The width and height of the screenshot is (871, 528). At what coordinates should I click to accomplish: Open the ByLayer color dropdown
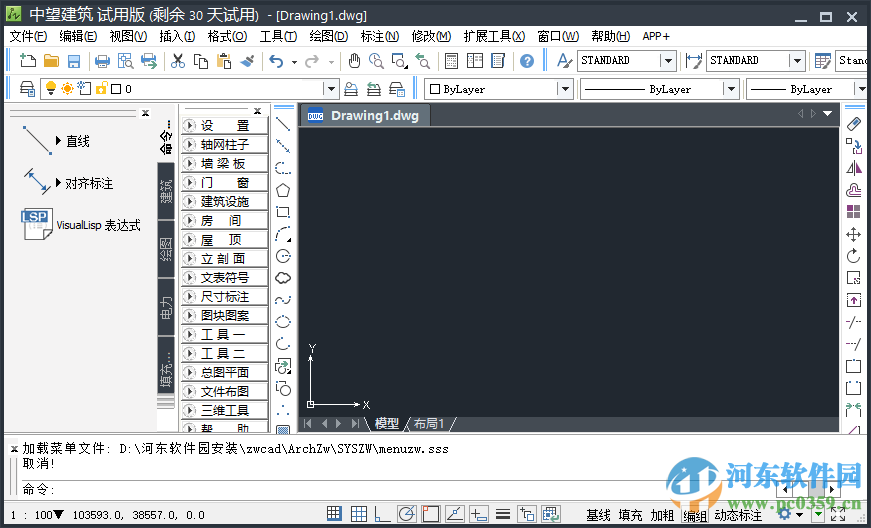point(565,89)
